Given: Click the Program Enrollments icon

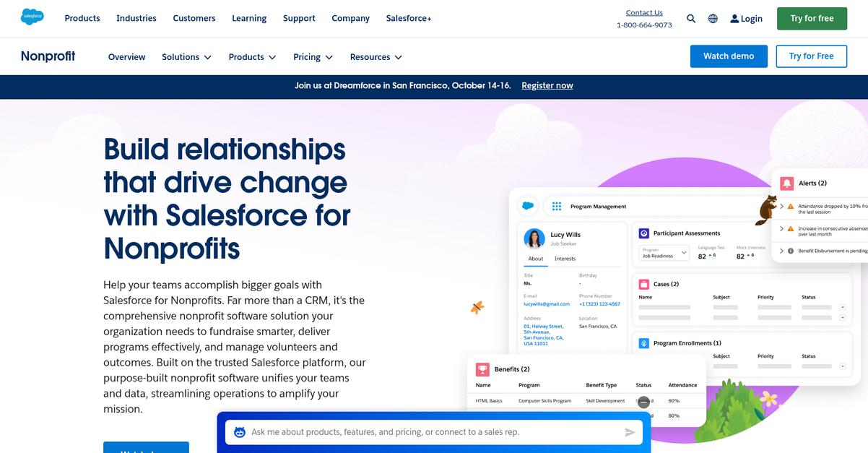Looking at the screenshot, I should pos(644,343).
